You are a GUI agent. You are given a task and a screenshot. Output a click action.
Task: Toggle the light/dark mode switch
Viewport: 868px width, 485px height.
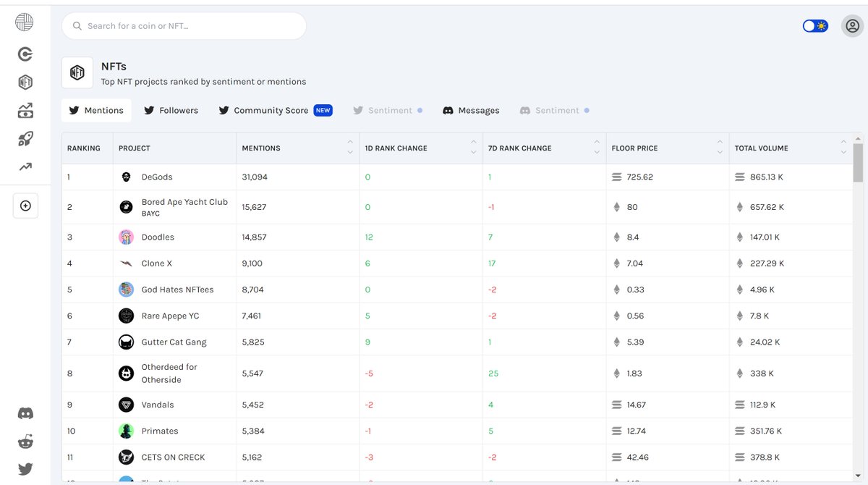(815, 26)
